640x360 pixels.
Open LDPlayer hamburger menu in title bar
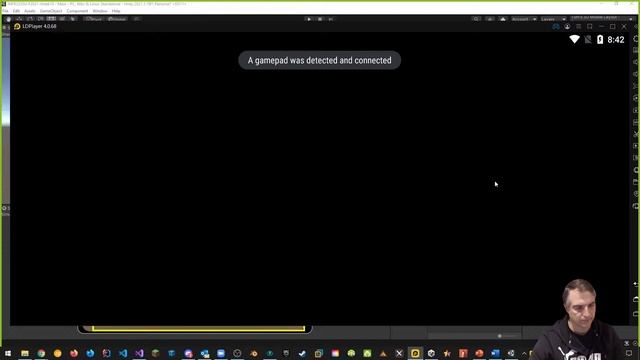578,27
